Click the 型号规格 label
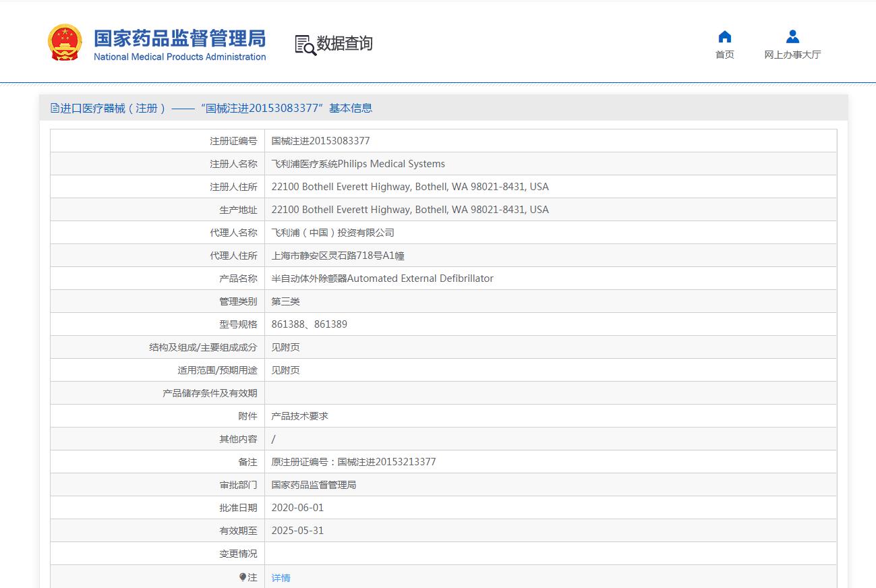The image size is (876, 588). pyautogui.click(x=238, y=324)
